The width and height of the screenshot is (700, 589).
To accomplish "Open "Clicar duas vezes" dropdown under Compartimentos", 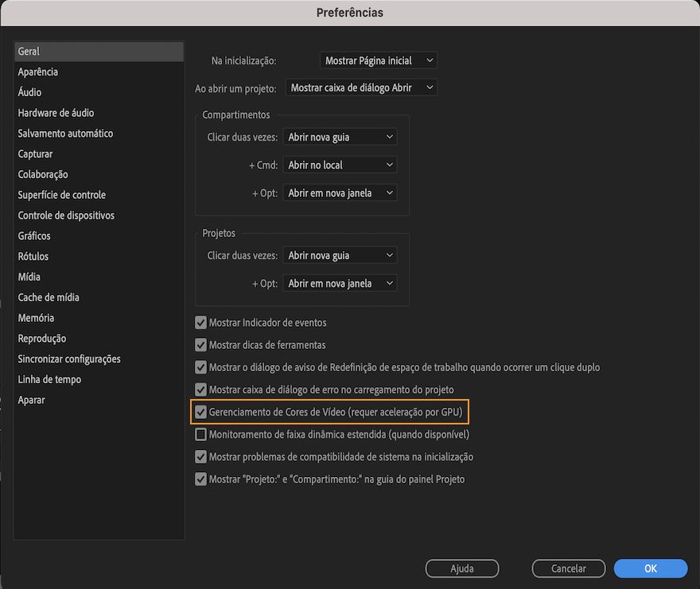I will tap(340, 137).
